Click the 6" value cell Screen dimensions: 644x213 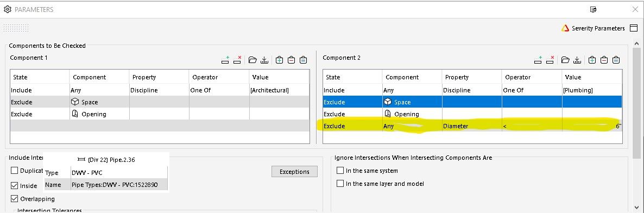[592, 126]
